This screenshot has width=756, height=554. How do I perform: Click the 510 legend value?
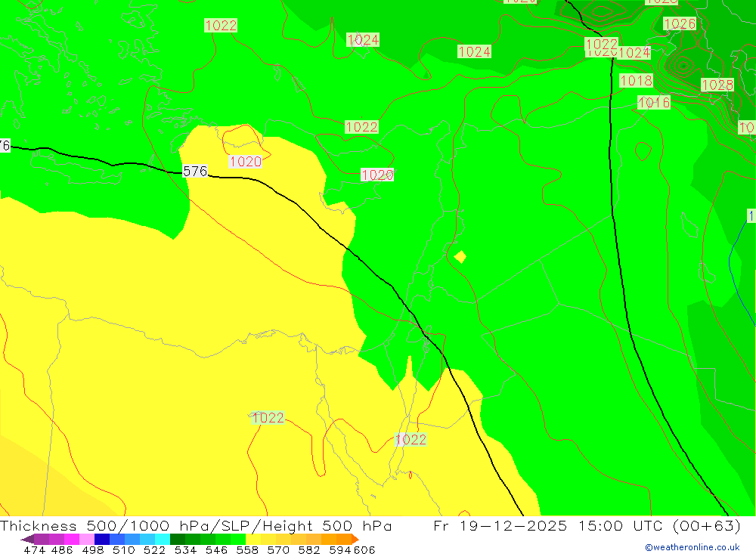[123, 549]
